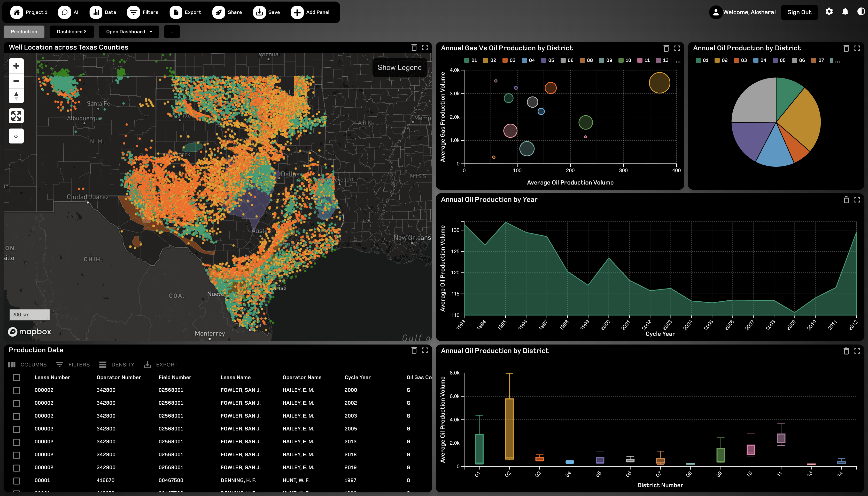Open the AI assistant panel
The width and height of the screenshot is (868, 496).
(68, 12)
